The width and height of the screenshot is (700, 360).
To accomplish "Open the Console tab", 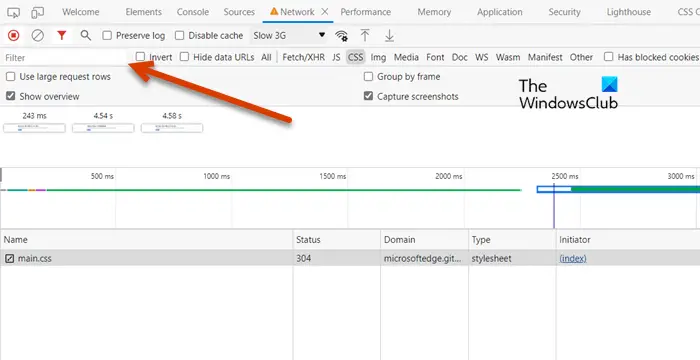I will click(193, 12).
